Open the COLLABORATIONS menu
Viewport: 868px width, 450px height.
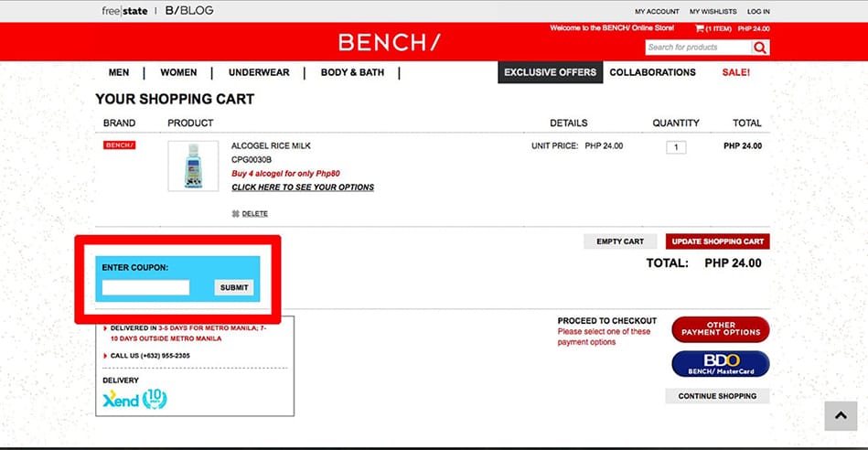(x=653, y=72)
